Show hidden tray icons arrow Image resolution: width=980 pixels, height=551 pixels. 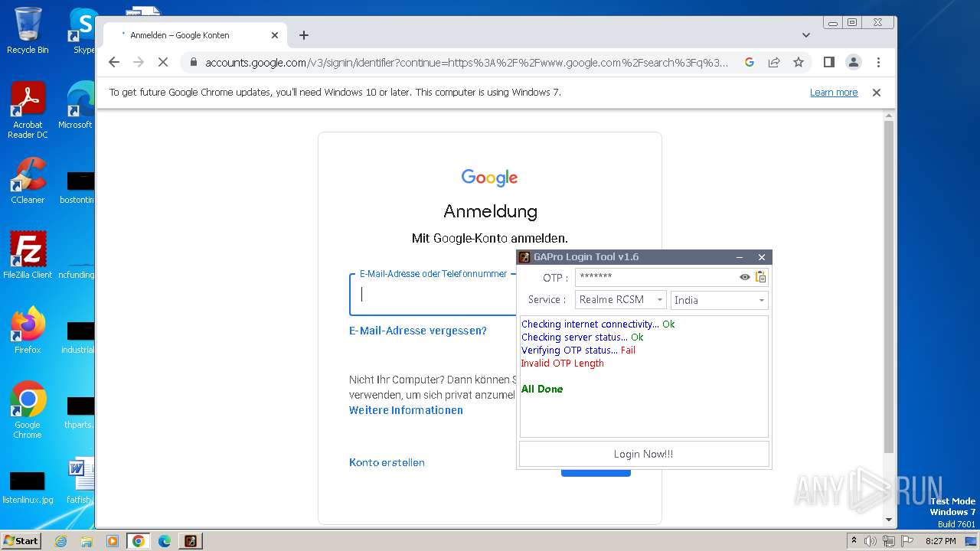click(x=854, y=541)
